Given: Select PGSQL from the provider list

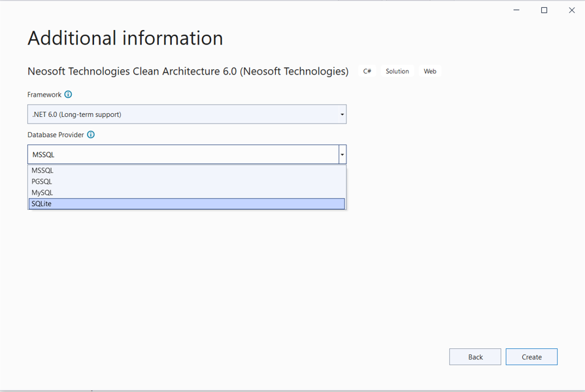Looking at the screenshot, I should point(186,182).
